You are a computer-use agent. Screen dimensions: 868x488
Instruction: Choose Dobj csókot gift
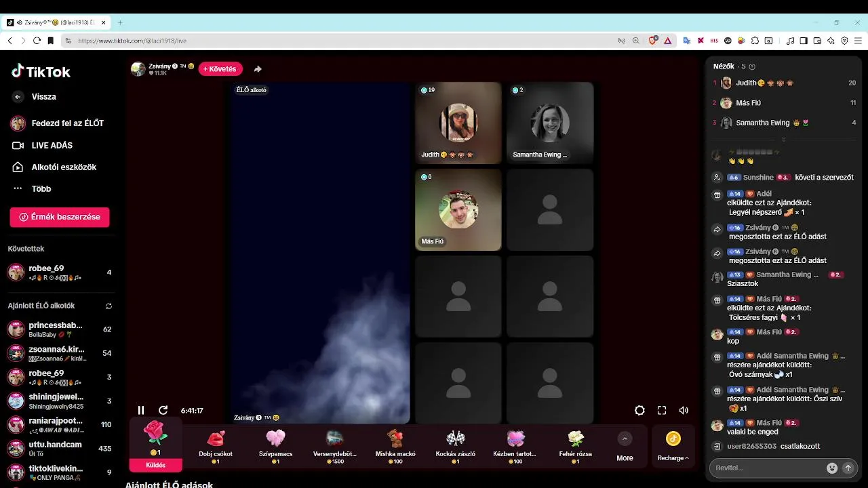click(x=216, y=446)
